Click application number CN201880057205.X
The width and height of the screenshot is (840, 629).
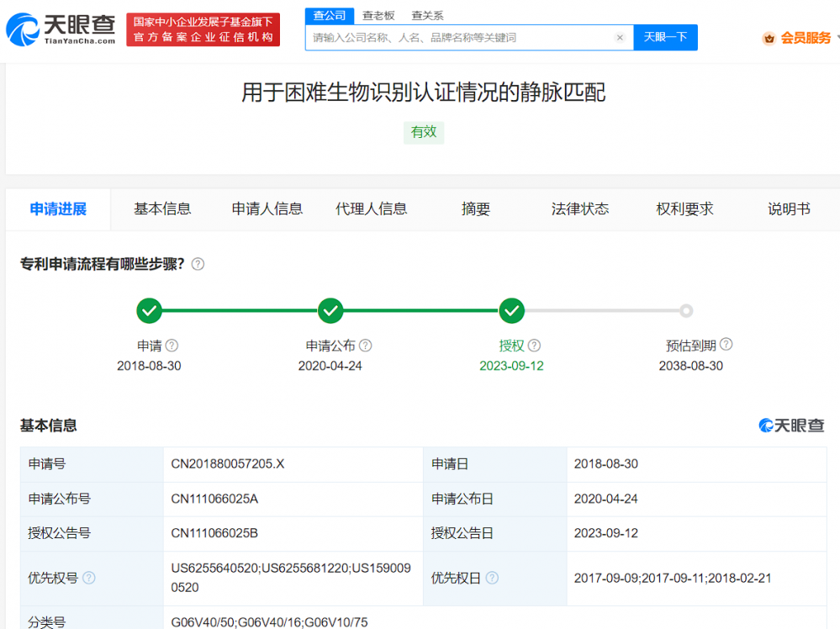click(228, 464)
